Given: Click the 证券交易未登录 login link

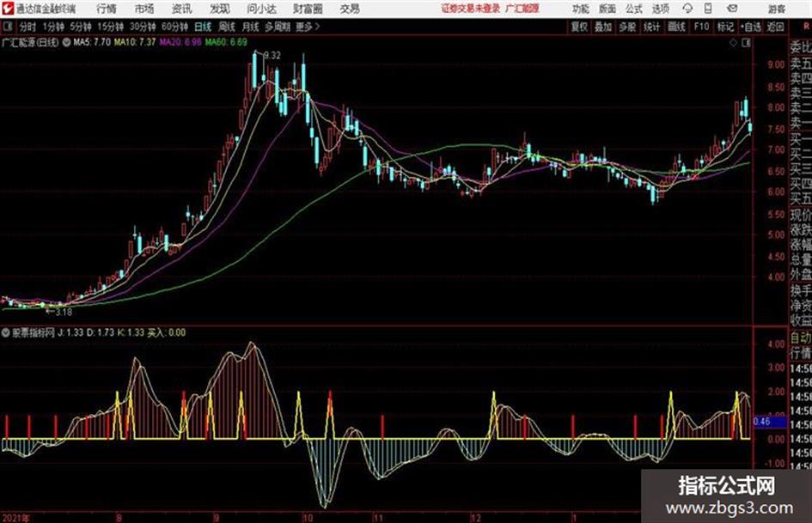Looking at the screenshot, I should click(471, 9).
